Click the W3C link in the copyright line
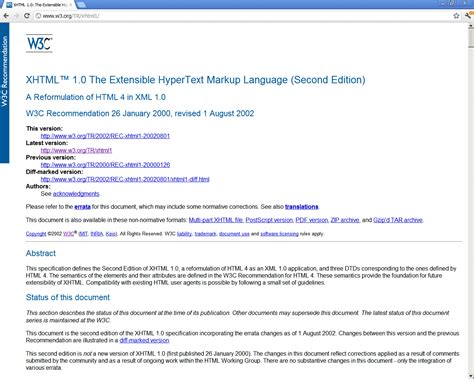 (x=68, y=234)
